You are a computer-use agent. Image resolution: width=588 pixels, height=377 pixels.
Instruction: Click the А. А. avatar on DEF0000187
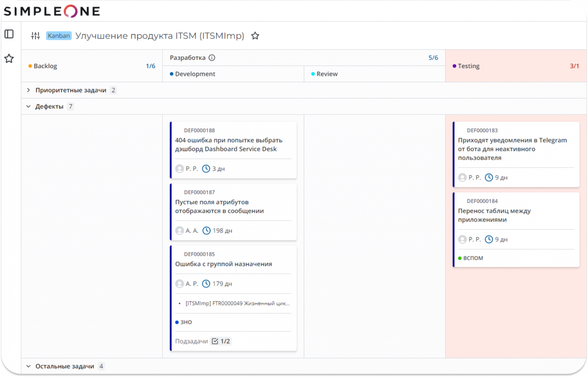[x=179, y=230]
